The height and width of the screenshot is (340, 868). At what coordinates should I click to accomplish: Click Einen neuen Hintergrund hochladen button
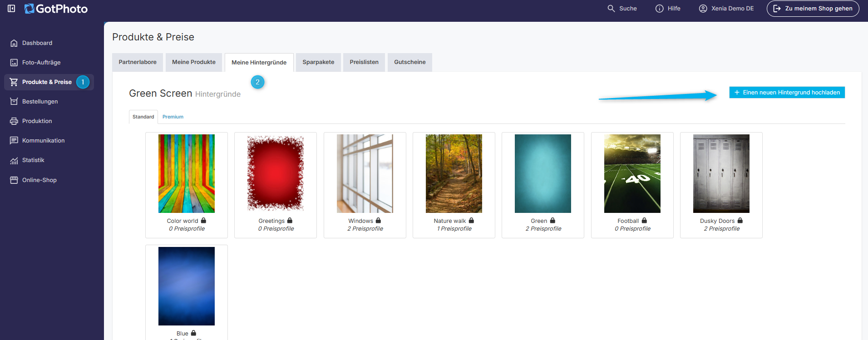tap(787, 92)
